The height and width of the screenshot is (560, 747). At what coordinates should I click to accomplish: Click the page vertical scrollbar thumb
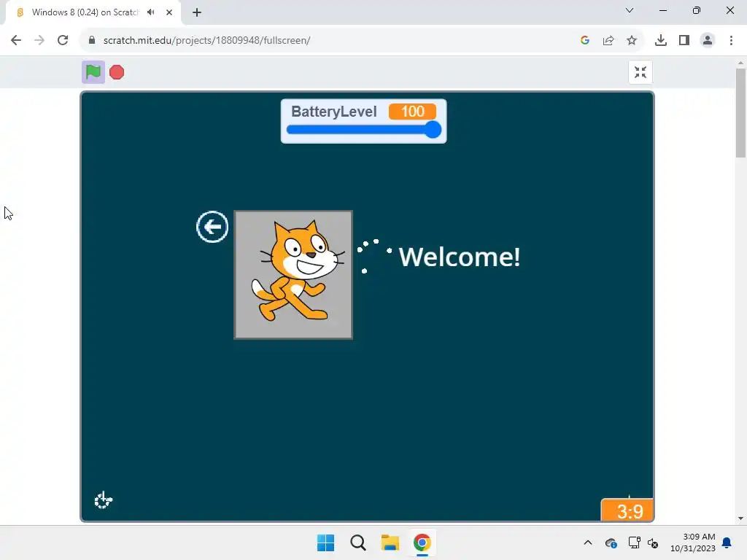pyautogui.click(x=741, y=113)
